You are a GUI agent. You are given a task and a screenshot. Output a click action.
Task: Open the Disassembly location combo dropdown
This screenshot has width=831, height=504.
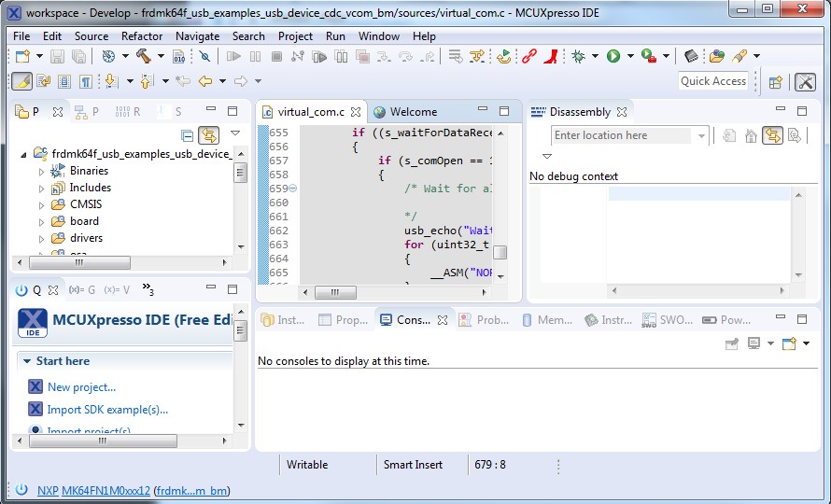(701, 135)
